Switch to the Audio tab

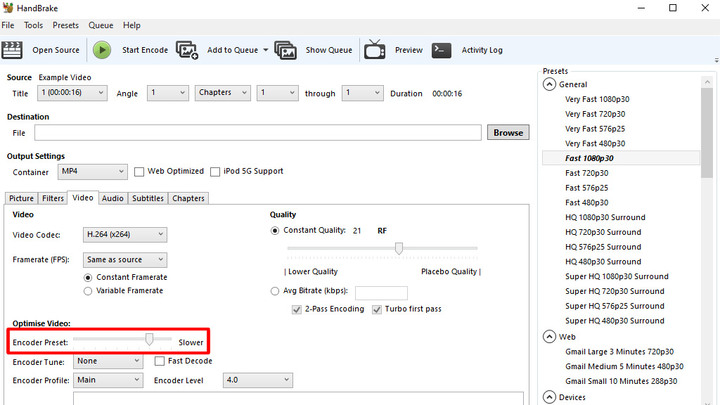[x=112, y=198]
